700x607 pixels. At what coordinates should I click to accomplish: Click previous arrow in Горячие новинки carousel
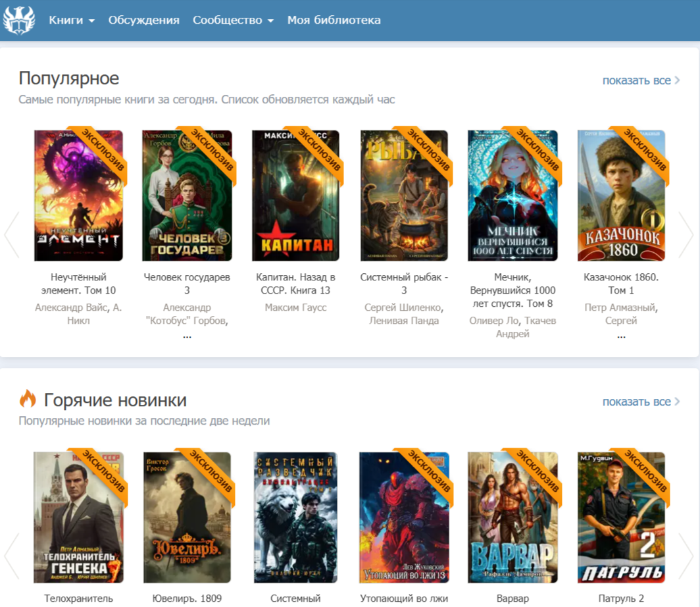[12, 556]
